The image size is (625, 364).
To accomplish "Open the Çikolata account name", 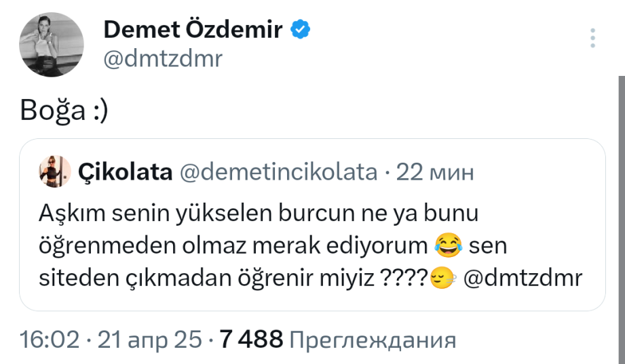I will pos(126,172).
